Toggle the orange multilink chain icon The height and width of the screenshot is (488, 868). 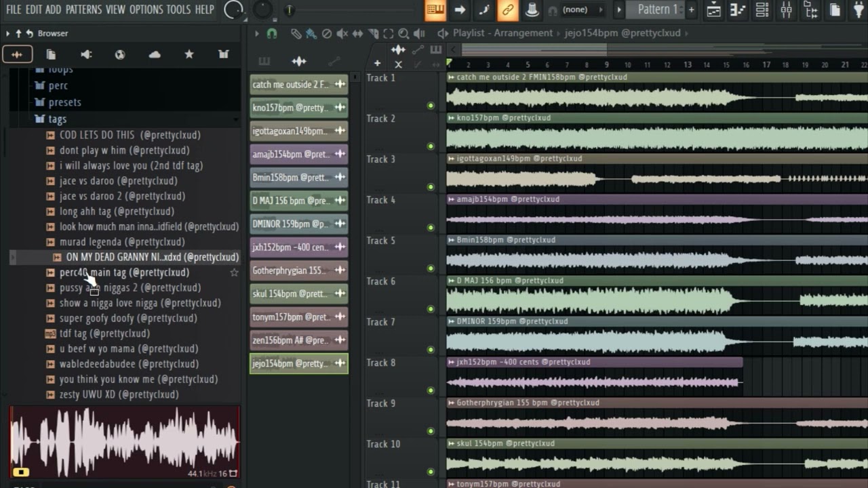tap(507, 9)
